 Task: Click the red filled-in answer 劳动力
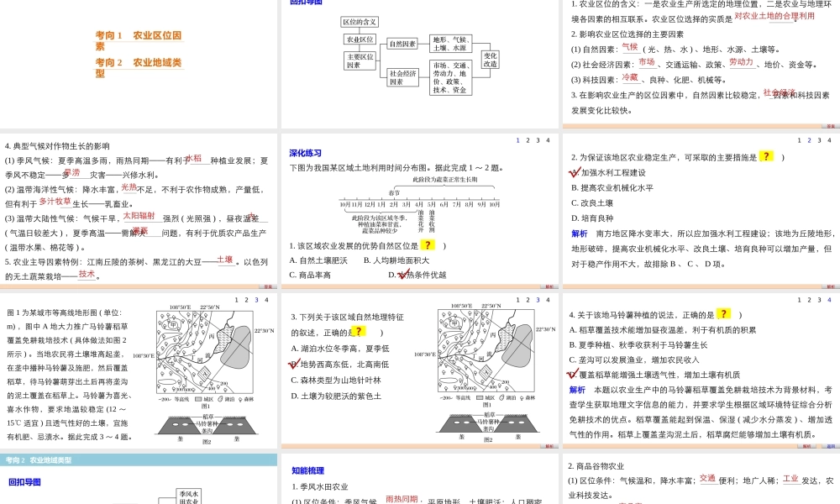[741, 62]
